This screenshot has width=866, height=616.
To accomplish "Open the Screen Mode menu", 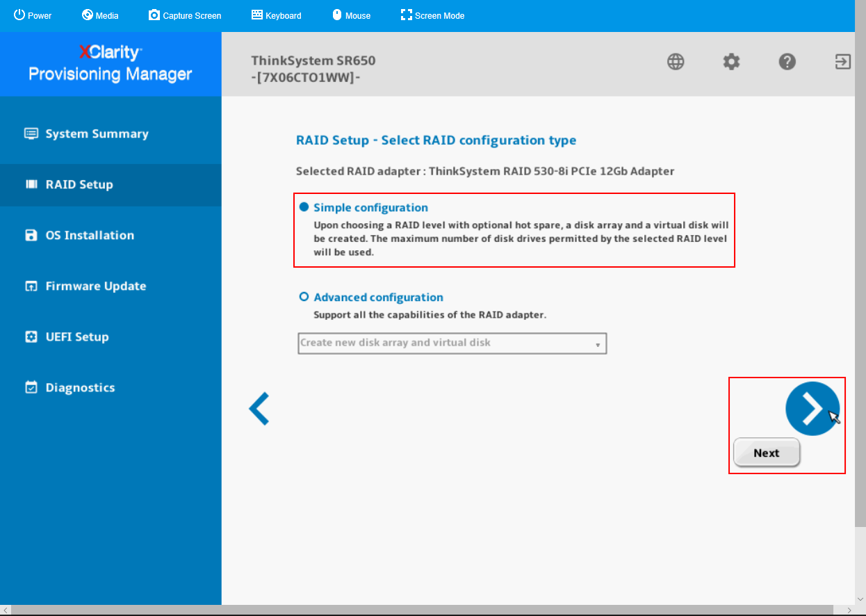I will coord(432,15).
